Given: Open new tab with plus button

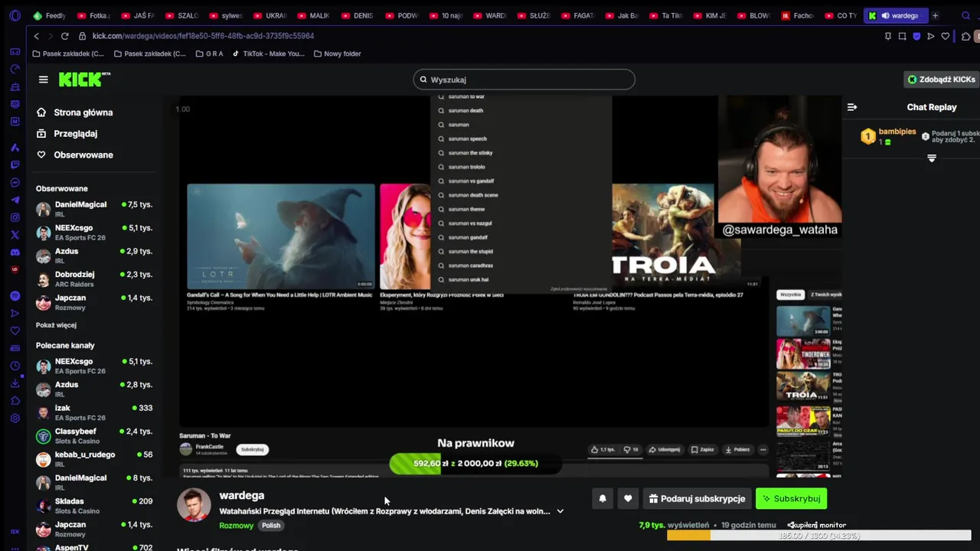Looking at the screenshot, I should tap(935, 15).
